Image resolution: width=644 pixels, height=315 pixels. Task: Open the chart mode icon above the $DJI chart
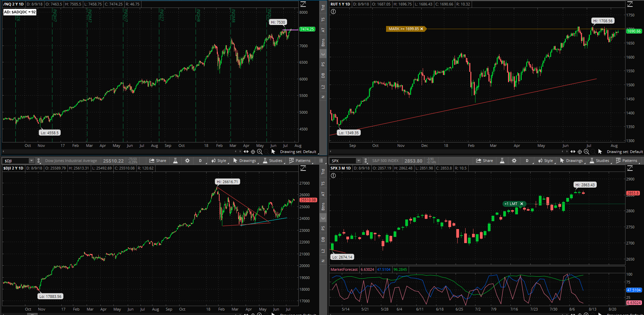click(303, 168)
